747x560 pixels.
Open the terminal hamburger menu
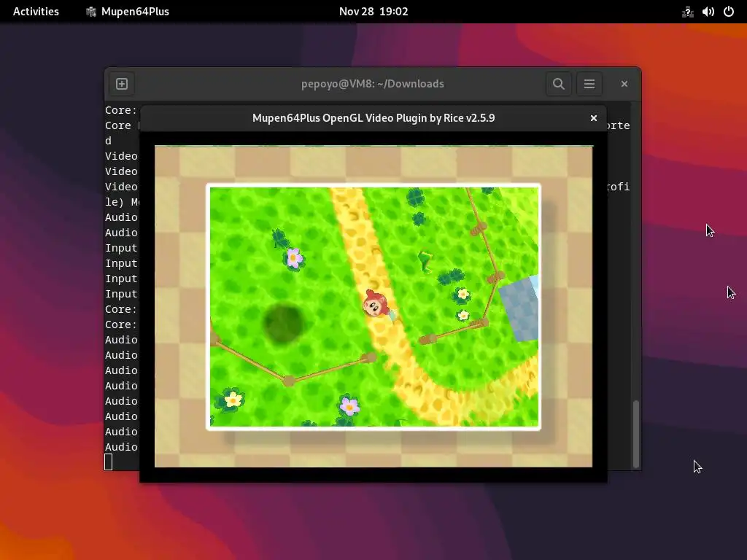[589, 84]
